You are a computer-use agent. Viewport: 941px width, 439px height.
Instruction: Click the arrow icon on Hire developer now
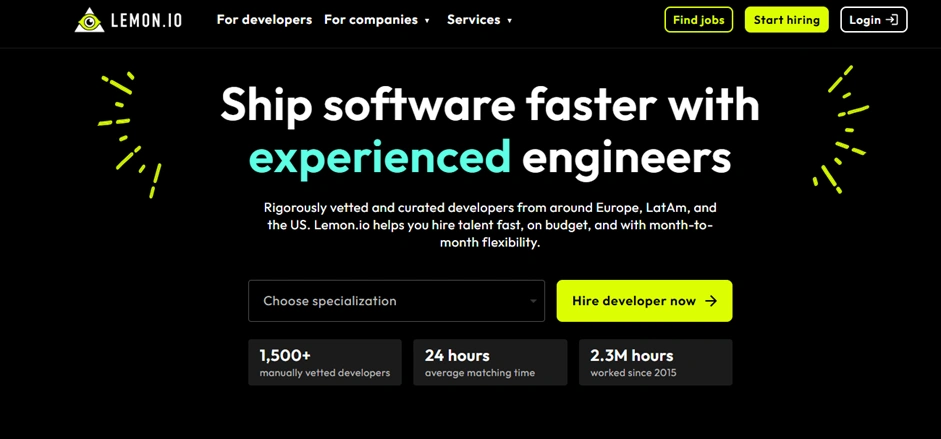point(711,301)
